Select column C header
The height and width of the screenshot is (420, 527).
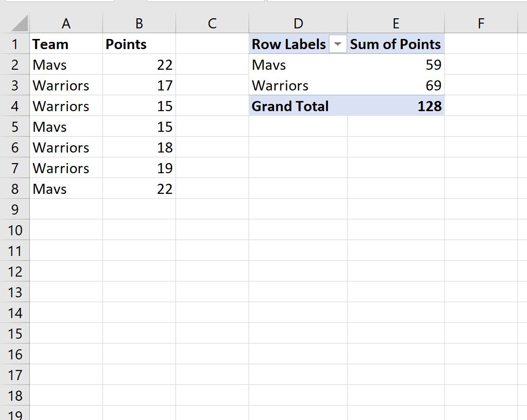pyautogui.click(x=212, y=23)
